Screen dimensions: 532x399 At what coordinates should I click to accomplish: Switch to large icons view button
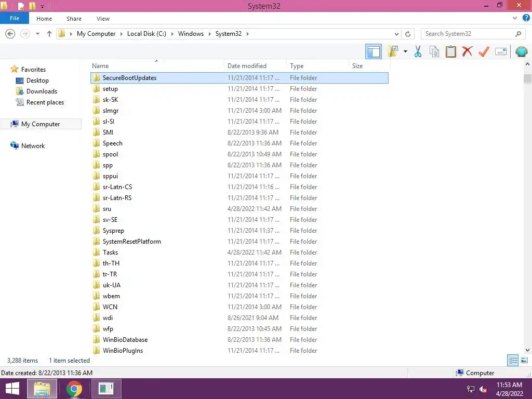tap(524, 360)
